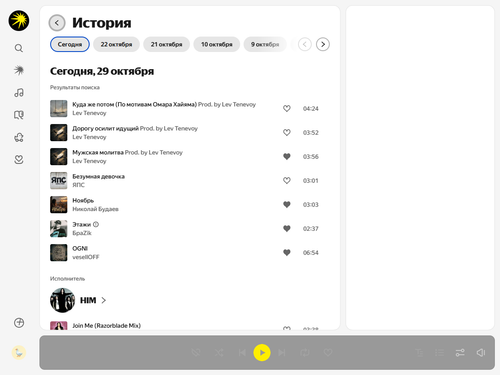
Task: Show next dates with right chevron
Action: (x=323, y=44)
